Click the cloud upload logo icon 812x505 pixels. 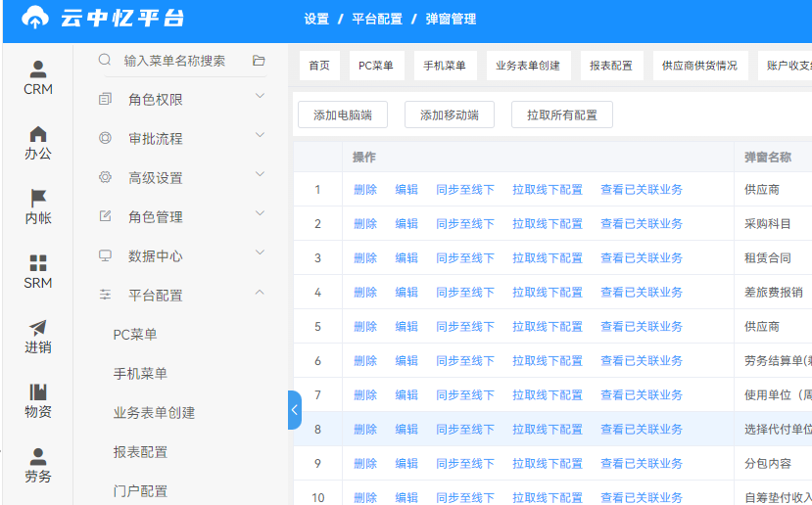[x=35, y=18]
